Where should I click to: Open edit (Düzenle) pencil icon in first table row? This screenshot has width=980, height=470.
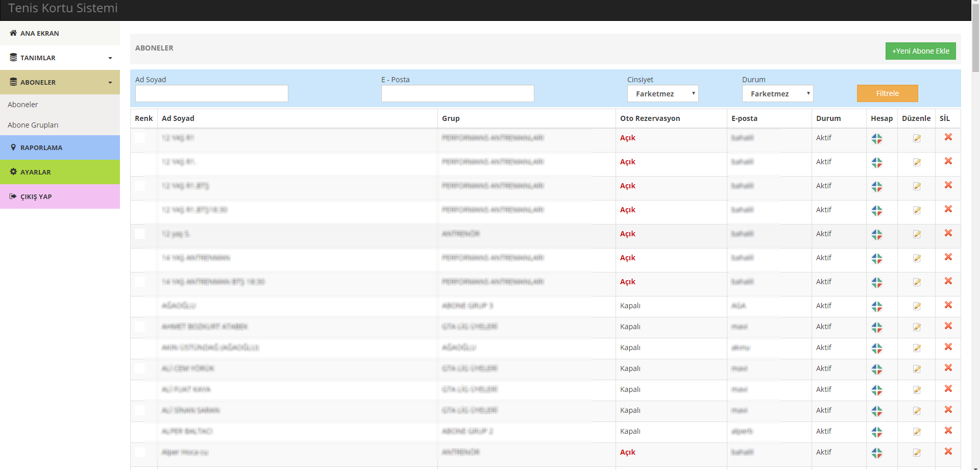point(917,138)
